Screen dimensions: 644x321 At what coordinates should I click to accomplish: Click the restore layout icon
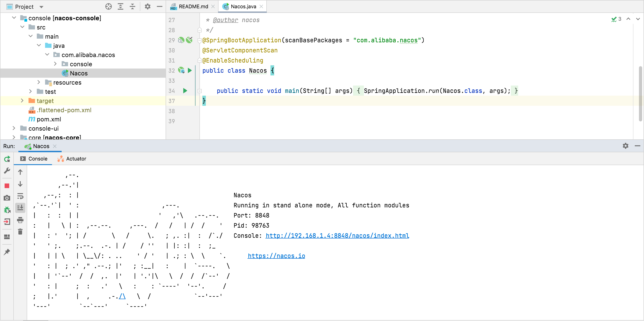(7, 237)
